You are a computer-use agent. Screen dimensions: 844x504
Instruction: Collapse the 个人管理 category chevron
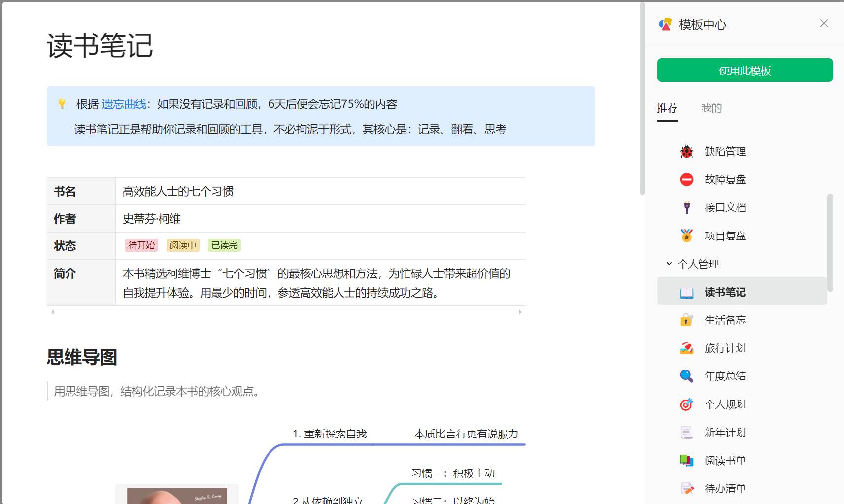(x=669, y=264)
